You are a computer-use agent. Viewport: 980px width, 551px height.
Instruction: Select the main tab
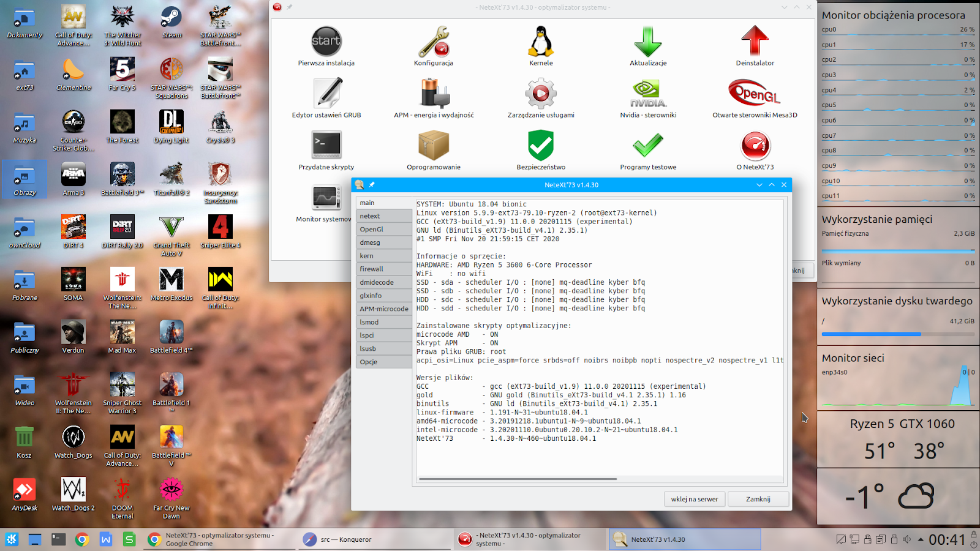pos(384,203)
